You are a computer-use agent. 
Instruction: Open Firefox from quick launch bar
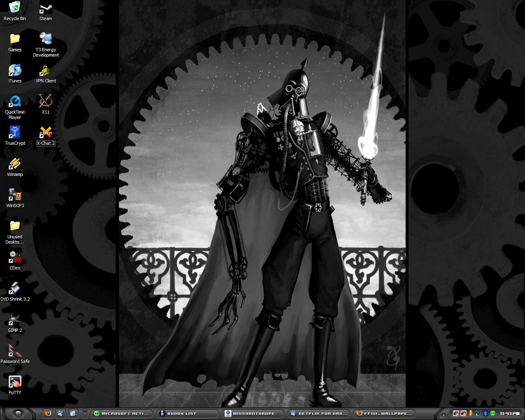pos(48,413)
